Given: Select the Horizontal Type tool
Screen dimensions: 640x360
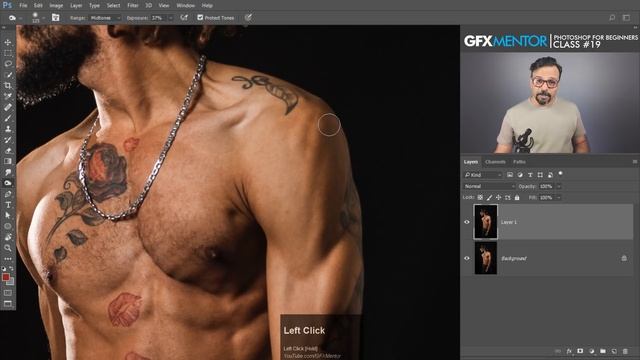Looking at the screenshot, I should tap(8, 204).
